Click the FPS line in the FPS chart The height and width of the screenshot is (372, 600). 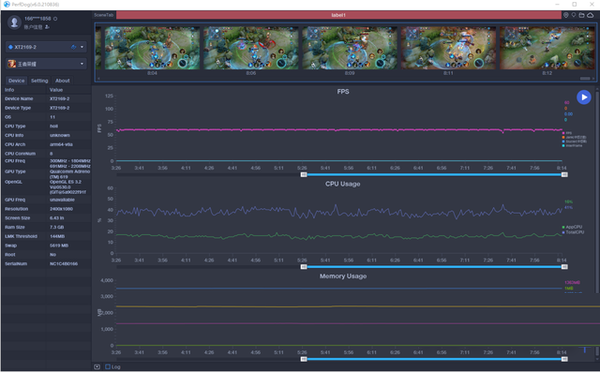coord(339,130)
